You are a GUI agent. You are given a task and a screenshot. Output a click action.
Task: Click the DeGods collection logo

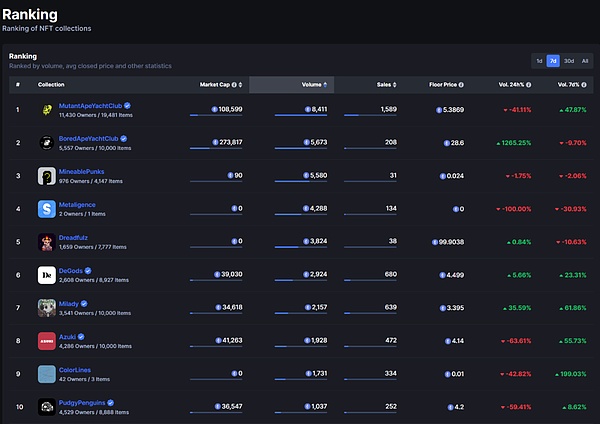[x=47, y=275]
